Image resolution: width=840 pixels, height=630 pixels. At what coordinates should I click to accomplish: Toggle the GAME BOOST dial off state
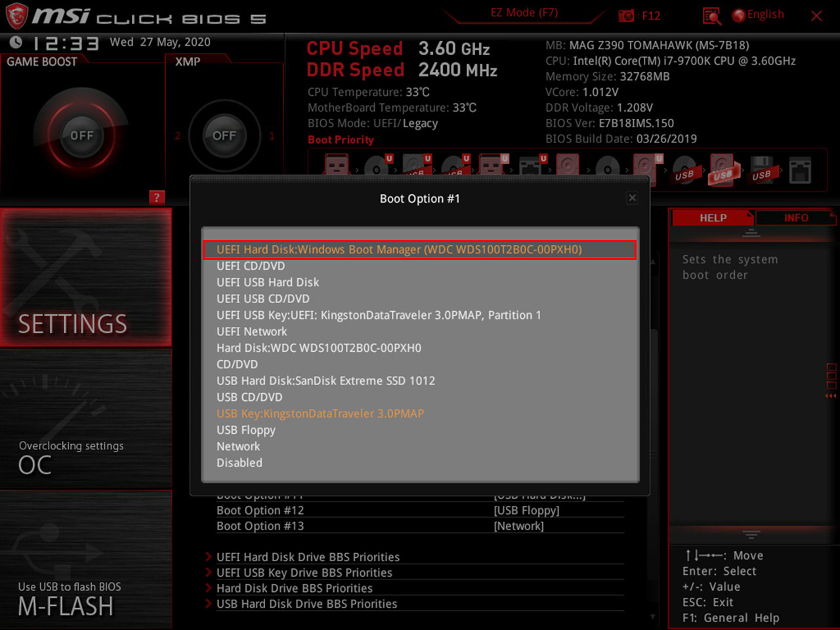pos(81,135)
